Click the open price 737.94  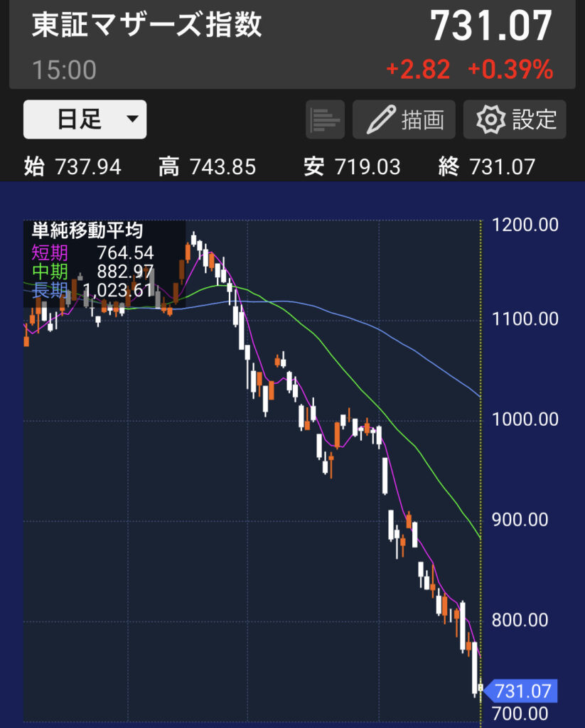87,166
